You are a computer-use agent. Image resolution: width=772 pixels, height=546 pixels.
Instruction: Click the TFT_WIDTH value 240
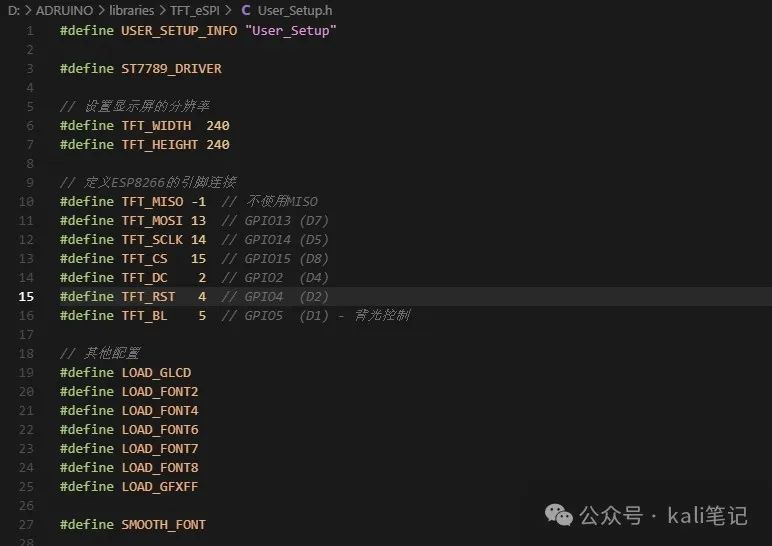[218, 126]
